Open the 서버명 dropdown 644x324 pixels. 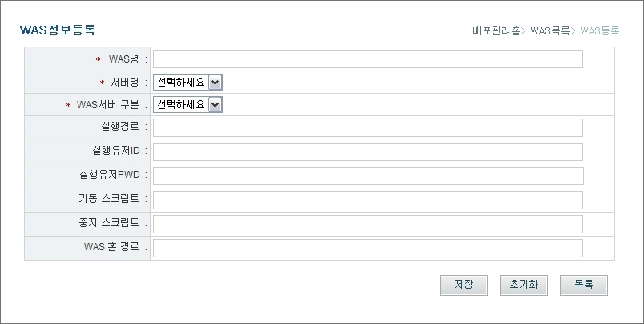click(x=187, y=82)
